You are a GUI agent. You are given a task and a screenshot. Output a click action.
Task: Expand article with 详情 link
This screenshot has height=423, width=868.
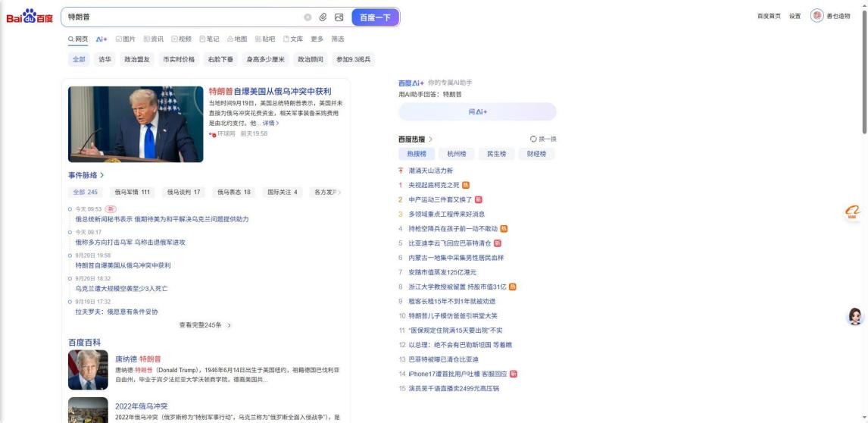270,123
